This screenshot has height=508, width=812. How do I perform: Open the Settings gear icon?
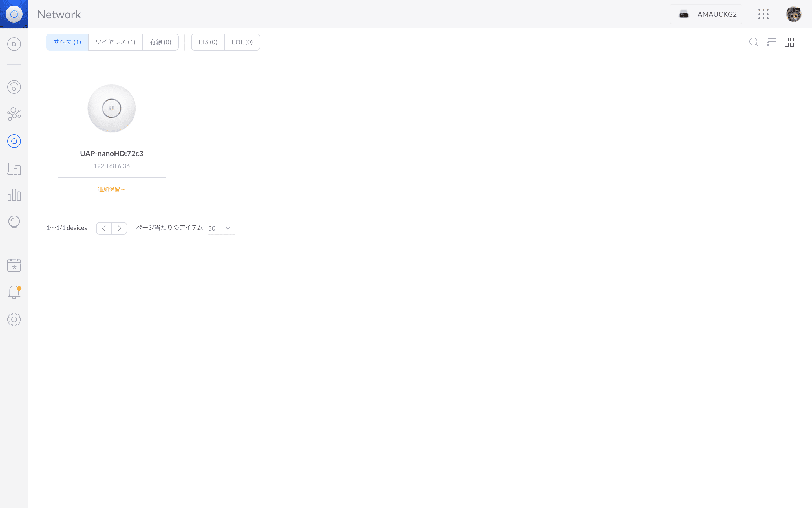pyautogui.click(x=14, y=319)
